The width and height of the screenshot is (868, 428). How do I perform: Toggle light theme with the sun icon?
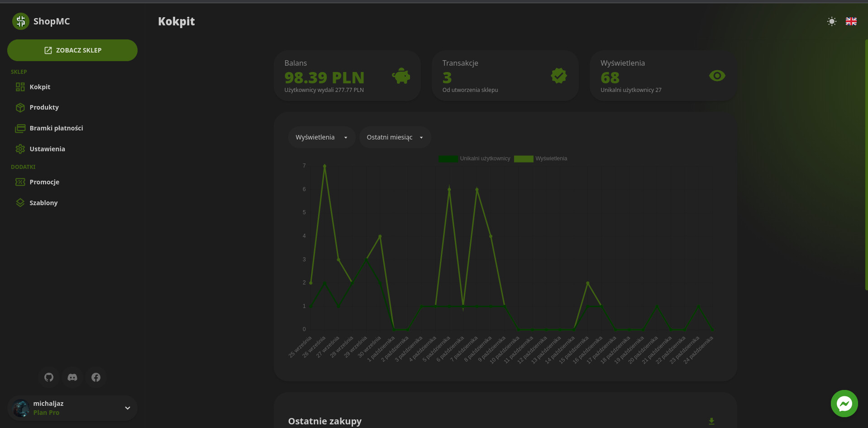(831, 21)
